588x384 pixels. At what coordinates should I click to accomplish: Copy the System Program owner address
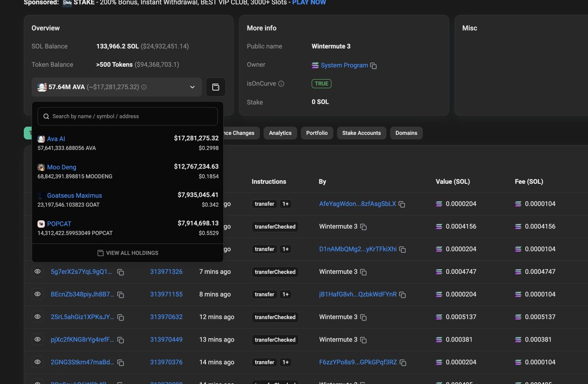click(373, 66)
